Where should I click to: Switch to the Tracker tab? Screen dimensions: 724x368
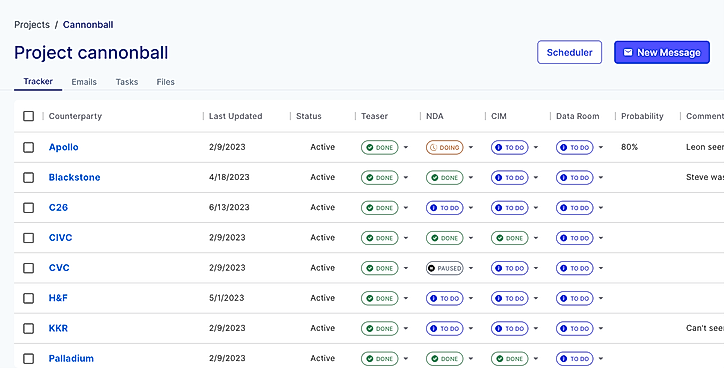pyautogui.click(x=38, y=81)
